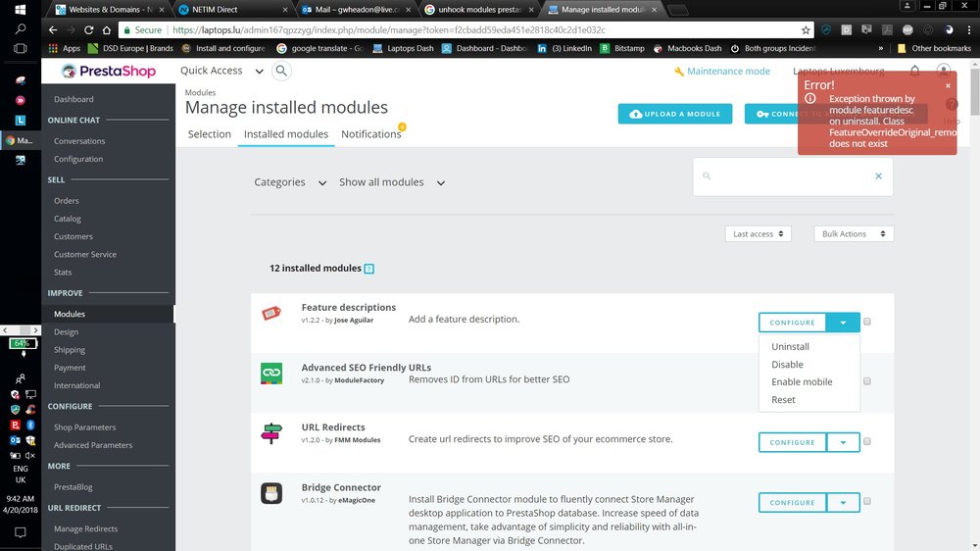This screenshot has width=980, height=551.
Task: Choose Enable mobile from the module menu
Action: pos(802,382)
